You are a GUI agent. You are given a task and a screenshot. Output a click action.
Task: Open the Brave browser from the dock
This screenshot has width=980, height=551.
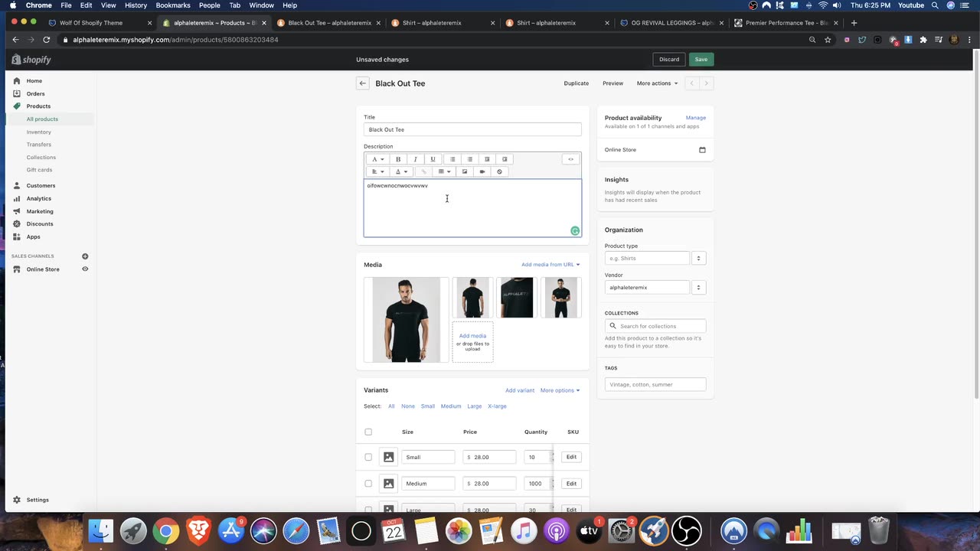198,530
